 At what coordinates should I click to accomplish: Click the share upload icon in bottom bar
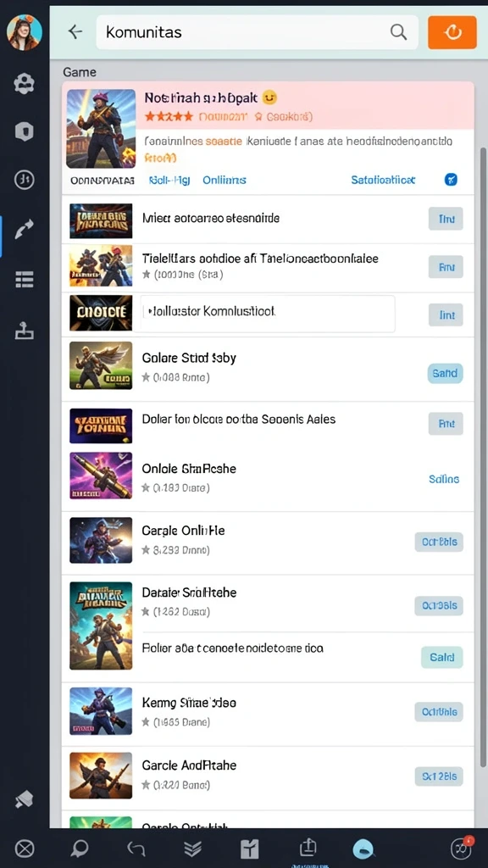pyautogui.click(x=308, y=847)
